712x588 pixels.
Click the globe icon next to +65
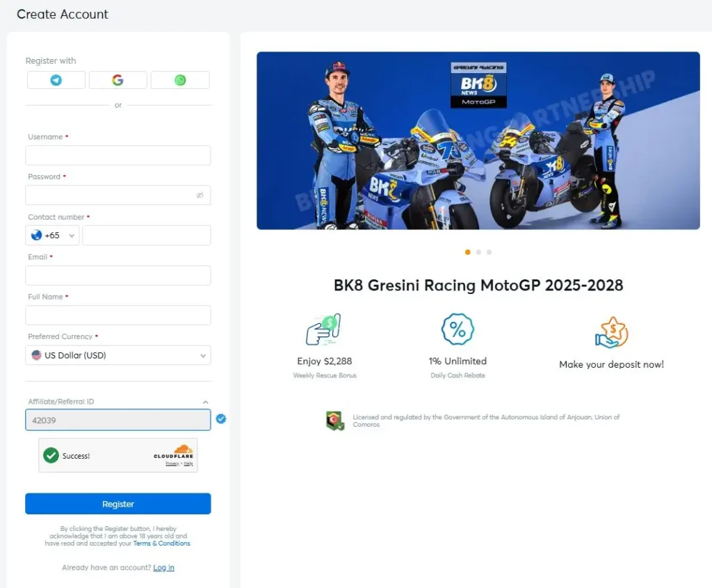(36, 235)
